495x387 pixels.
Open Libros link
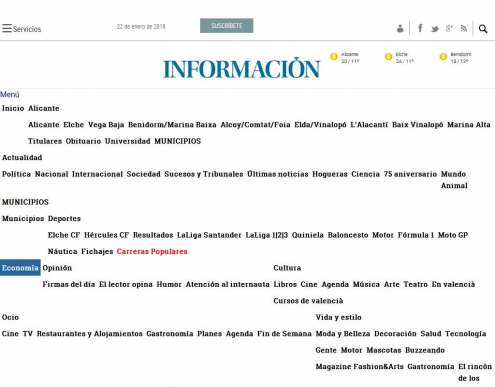(285, 284)
